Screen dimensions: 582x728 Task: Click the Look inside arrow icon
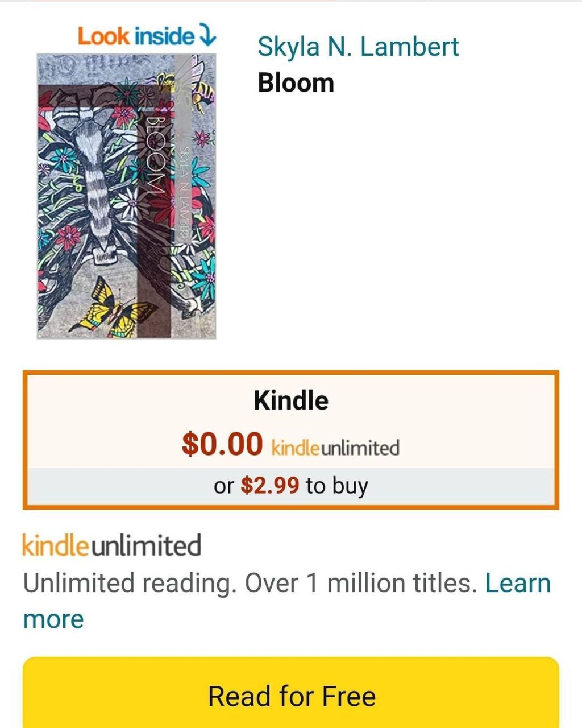206,36
